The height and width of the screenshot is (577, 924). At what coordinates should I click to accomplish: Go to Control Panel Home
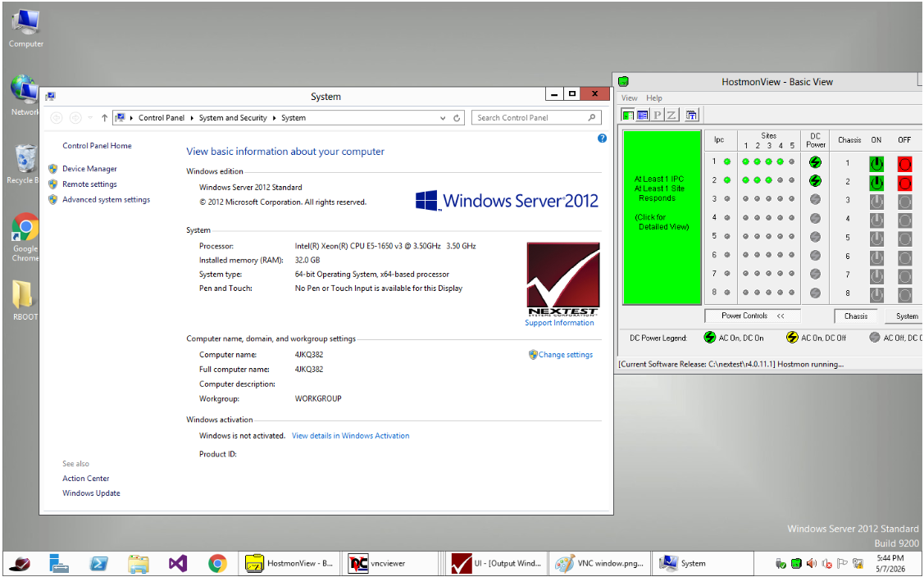coord(98,146)
